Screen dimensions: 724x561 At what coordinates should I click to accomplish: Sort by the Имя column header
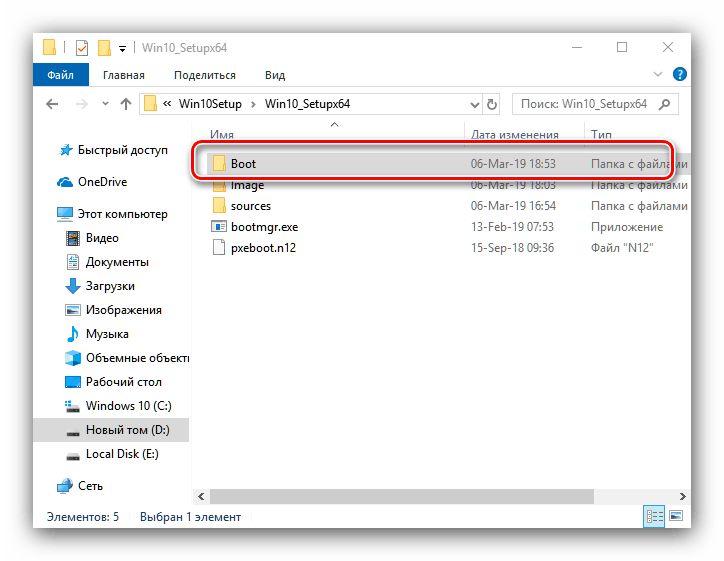222,134
